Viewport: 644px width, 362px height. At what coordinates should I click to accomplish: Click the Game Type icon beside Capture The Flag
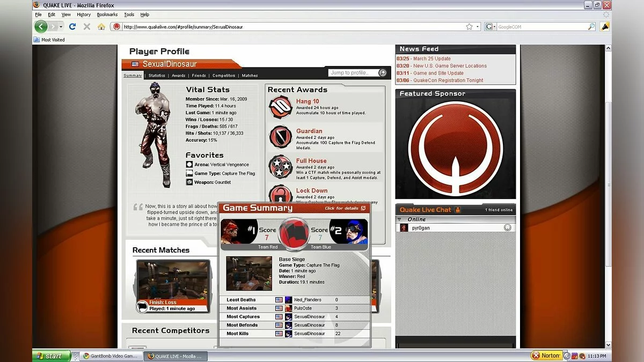189,173
